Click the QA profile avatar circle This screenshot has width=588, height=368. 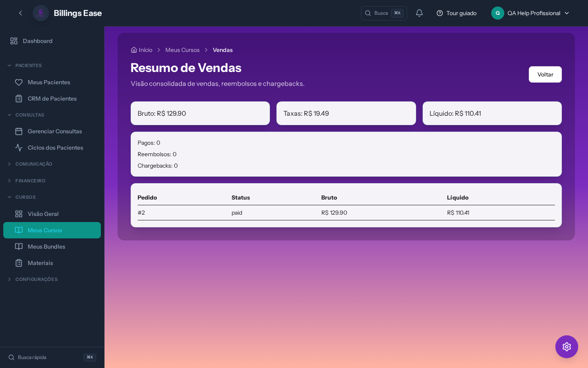click(x=497, y=13)
